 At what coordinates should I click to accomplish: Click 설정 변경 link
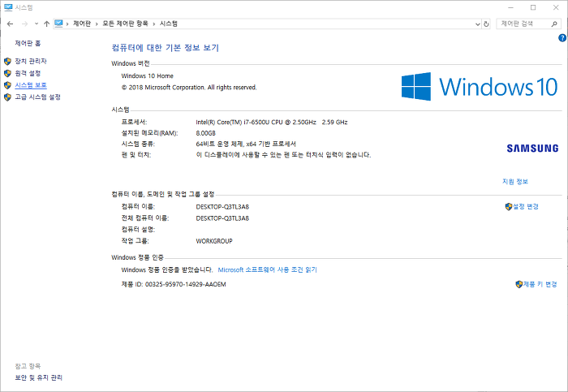[526, 206]
